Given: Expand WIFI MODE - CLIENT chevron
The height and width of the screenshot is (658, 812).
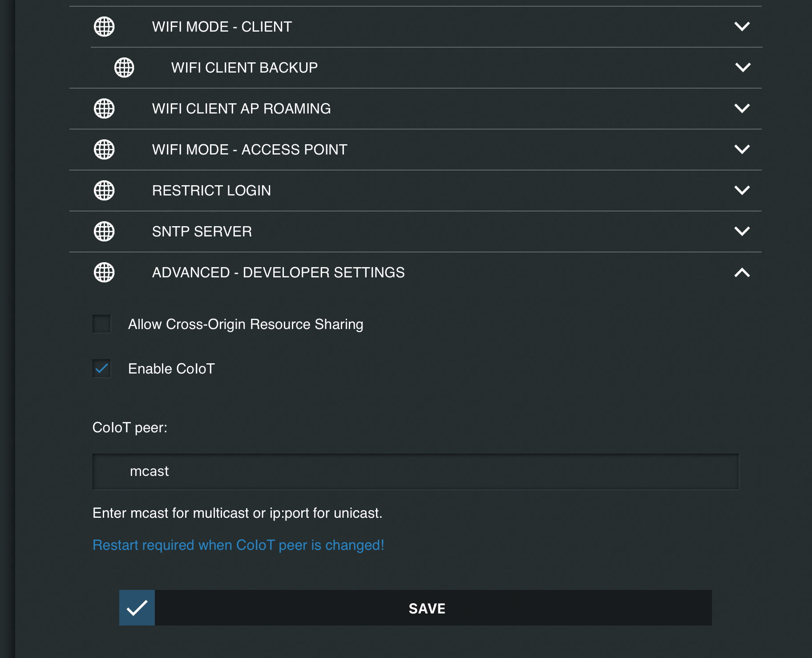Looking at the screenshot, I should (742, 27).
